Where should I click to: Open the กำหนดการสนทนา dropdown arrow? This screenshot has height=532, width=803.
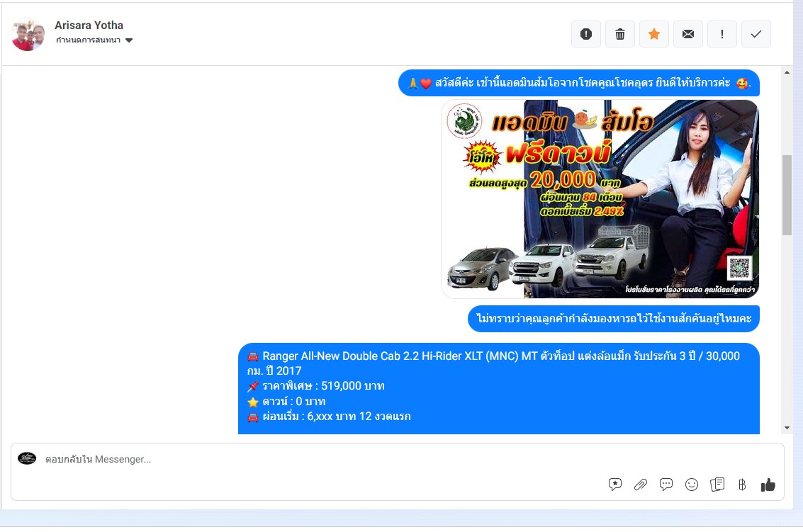coord(129,40)
